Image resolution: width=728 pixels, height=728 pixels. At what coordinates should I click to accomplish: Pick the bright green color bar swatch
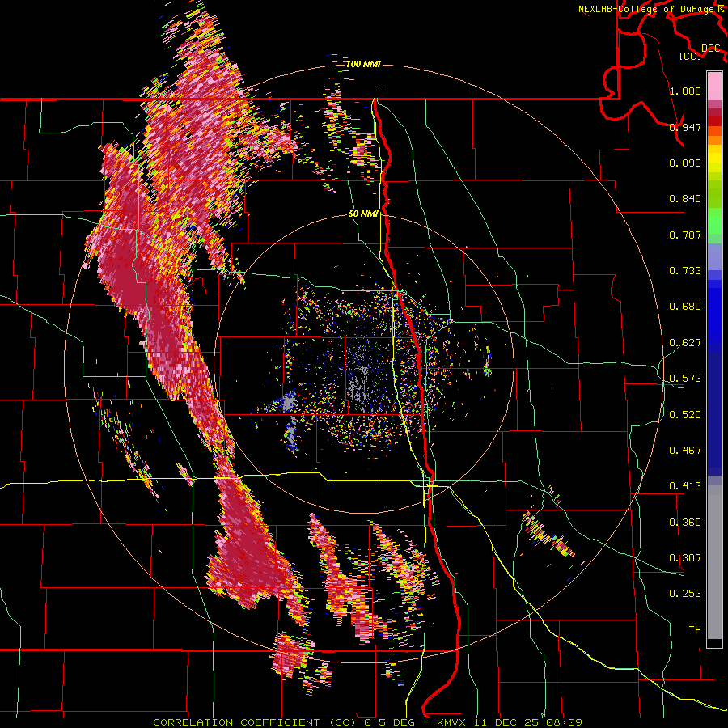[714, 221]
